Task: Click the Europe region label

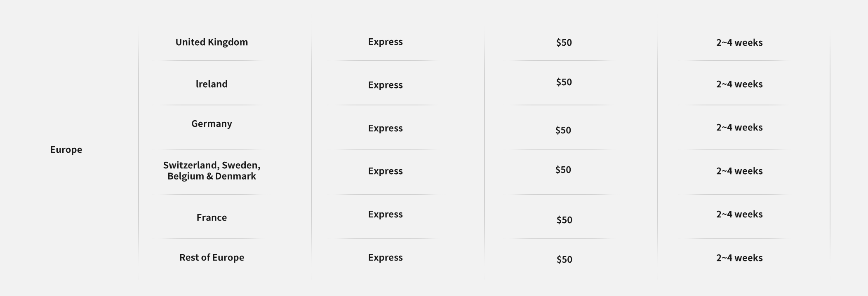Action: (66, 149)
